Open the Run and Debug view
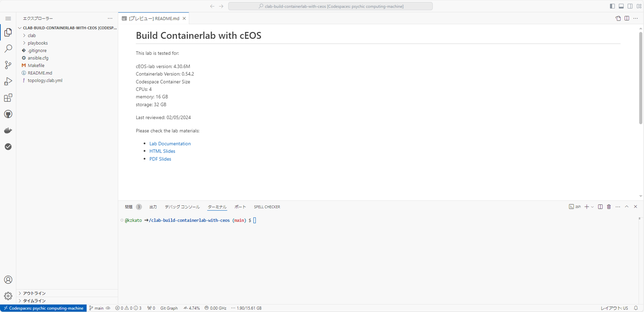This screenshot has height=312, width=644. (x=8, y=81)
